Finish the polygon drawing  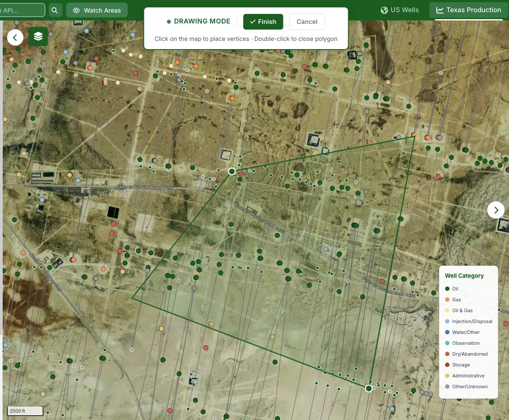click(x=263, y=22)
